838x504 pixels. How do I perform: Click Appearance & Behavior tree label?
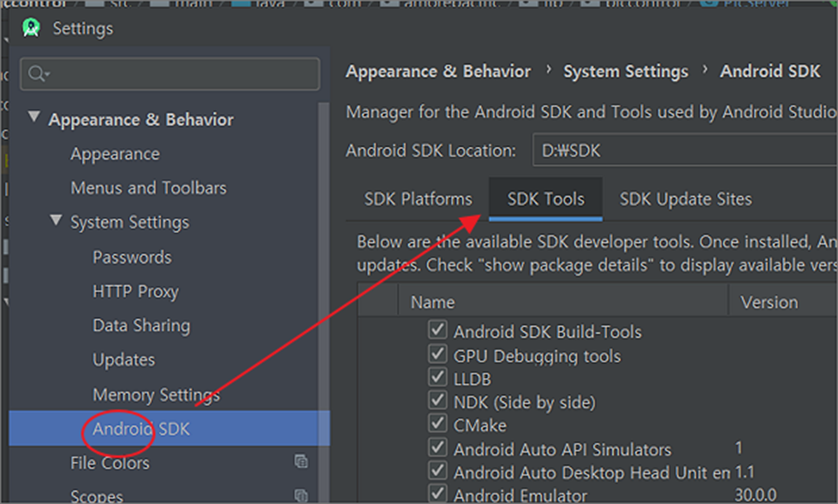[x=141, y=119]
